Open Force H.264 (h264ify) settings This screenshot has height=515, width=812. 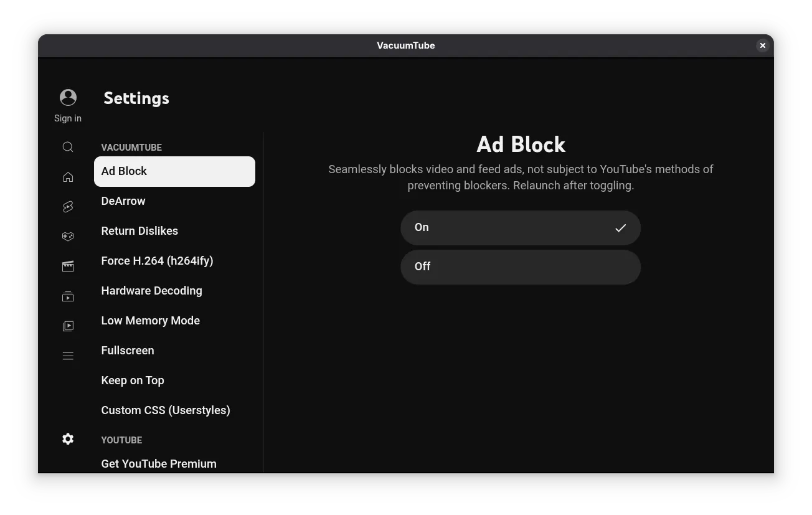157,261
